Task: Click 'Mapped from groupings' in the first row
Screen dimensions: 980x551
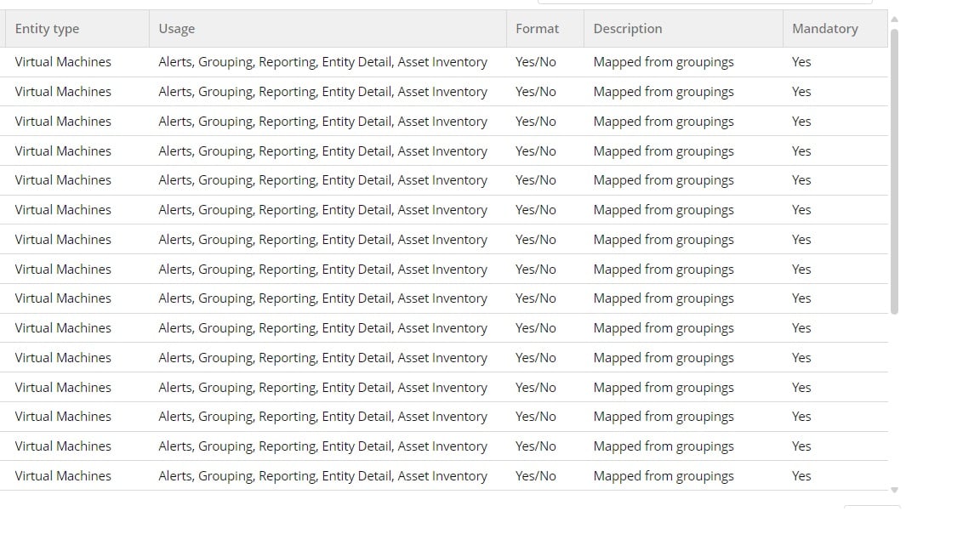Action: (x=664, y=62)
